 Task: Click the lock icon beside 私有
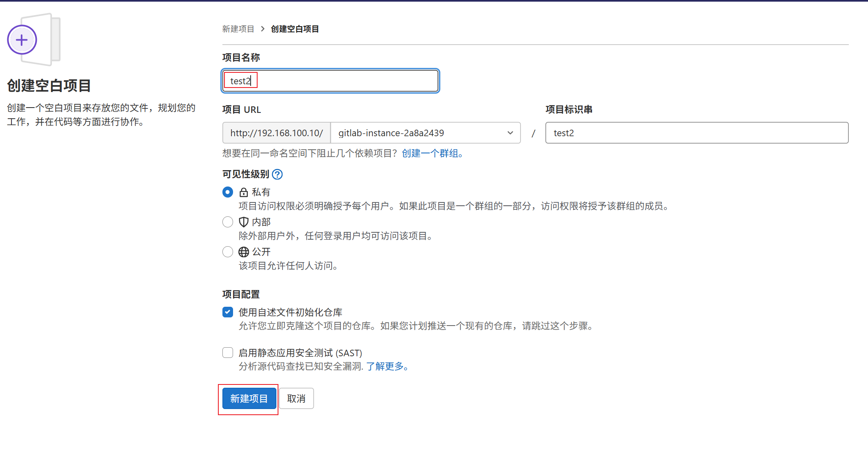point(244,192)
